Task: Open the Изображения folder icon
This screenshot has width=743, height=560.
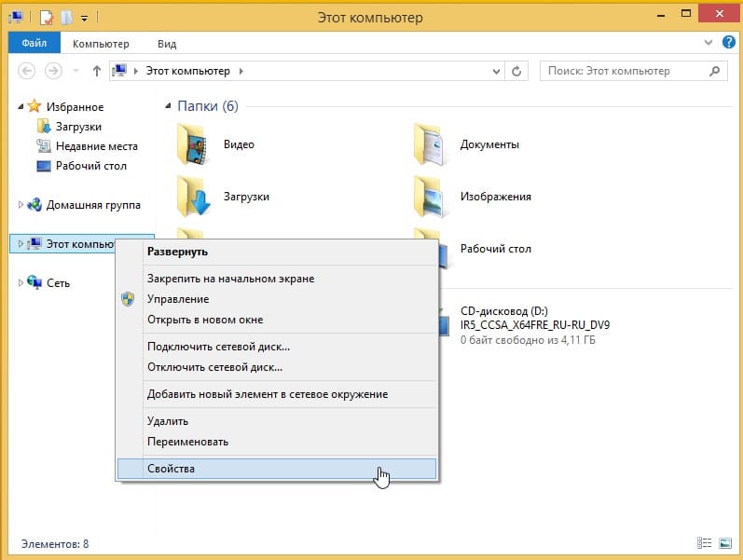Action: click(x=429, y=197)
